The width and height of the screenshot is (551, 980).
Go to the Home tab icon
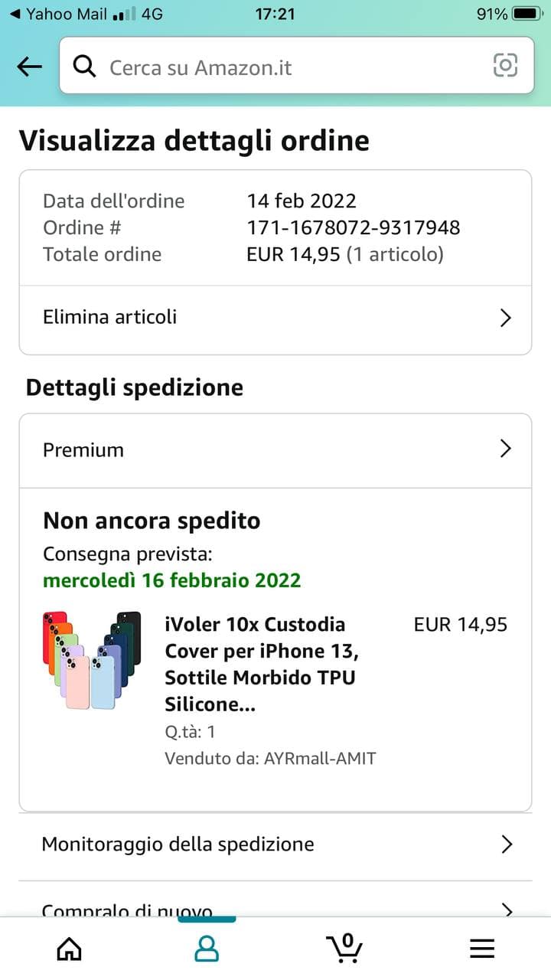point(69,948)
